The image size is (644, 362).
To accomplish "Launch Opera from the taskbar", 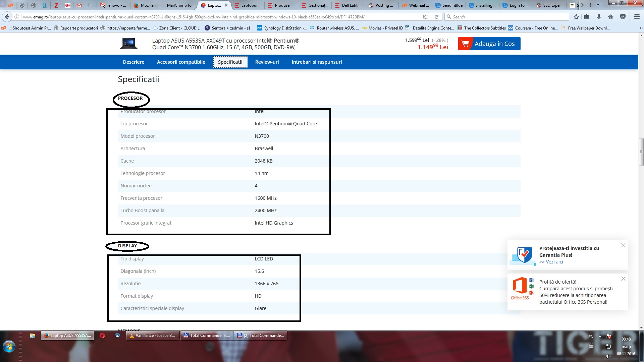I will tap(102, 336).
